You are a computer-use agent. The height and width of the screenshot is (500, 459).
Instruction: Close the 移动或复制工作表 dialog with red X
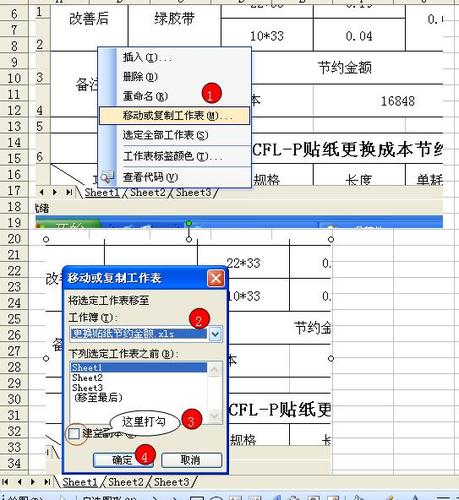(216, 278)
